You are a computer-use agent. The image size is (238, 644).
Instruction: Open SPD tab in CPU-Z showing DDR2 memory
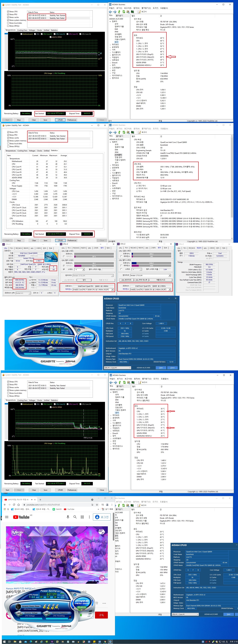205,248
